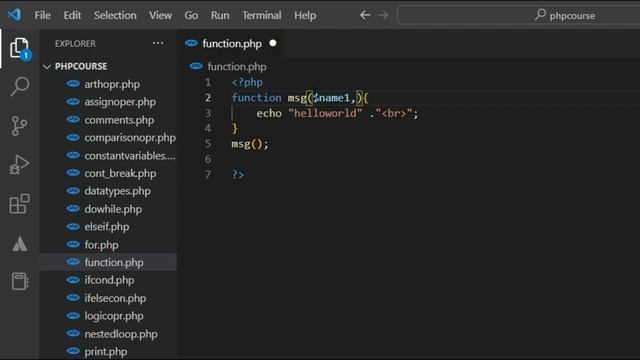640x360 pixels.
Task: Place cursor on the <?php opening tag
Action: [x=247, y=82]
